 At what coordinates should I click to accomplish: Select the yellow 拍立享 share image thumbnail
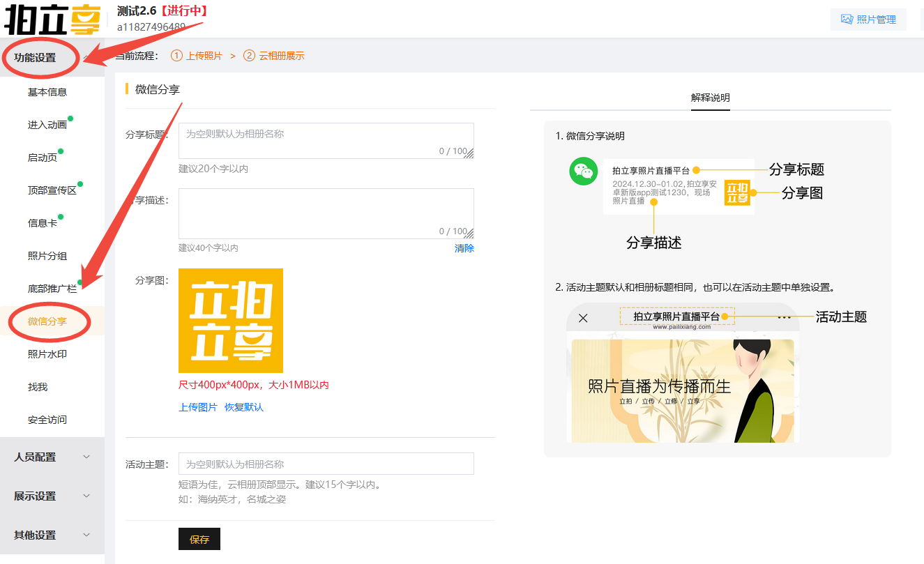pos(231,321)
